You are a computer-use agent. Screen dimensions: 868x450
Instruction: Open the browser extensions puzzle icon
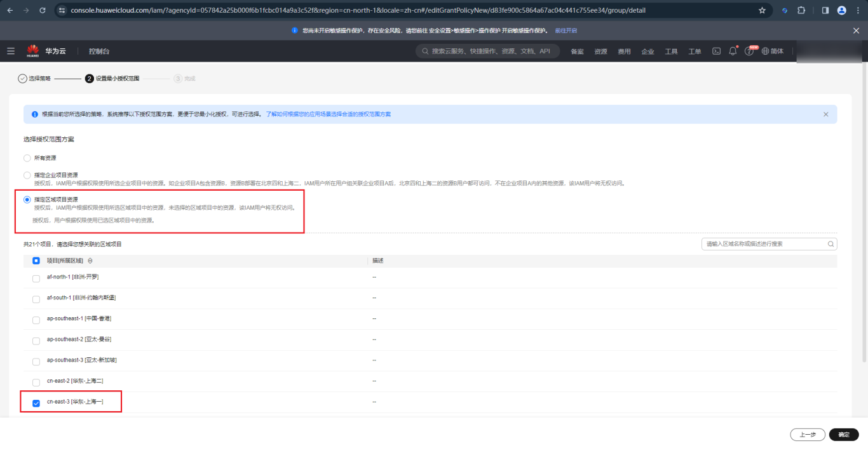[x=801, y=10]
